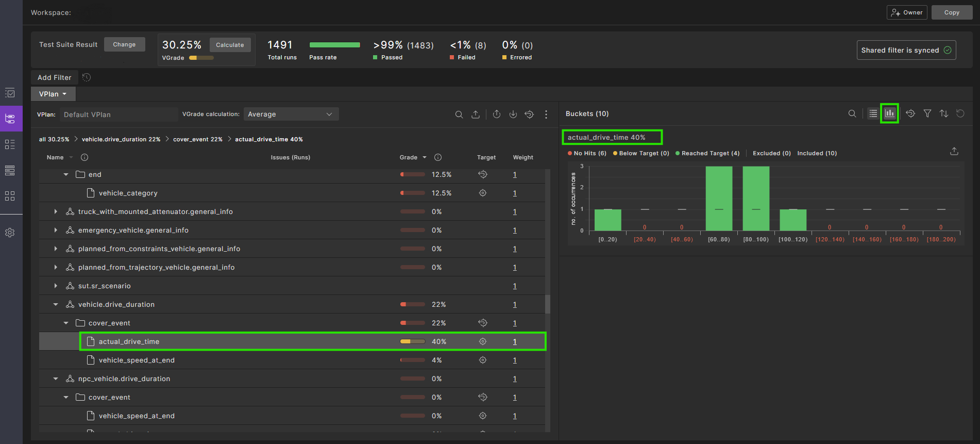
Task: Open the VPlan tab menu
Action: click(x=53, y=94)
